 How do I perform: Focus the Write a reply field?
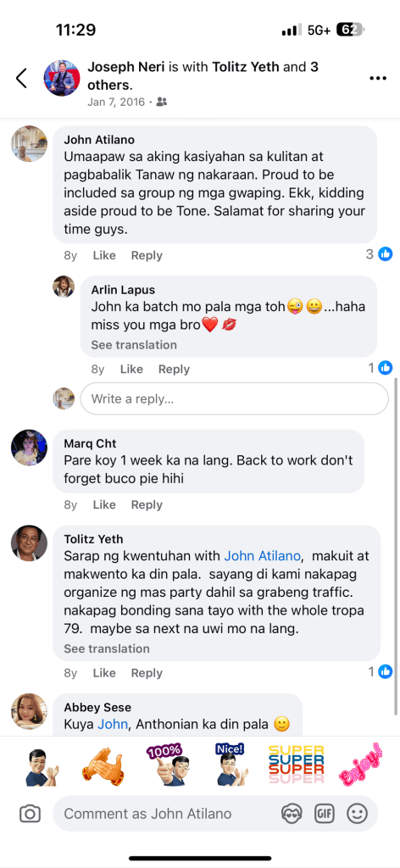[x=235, y=398]
